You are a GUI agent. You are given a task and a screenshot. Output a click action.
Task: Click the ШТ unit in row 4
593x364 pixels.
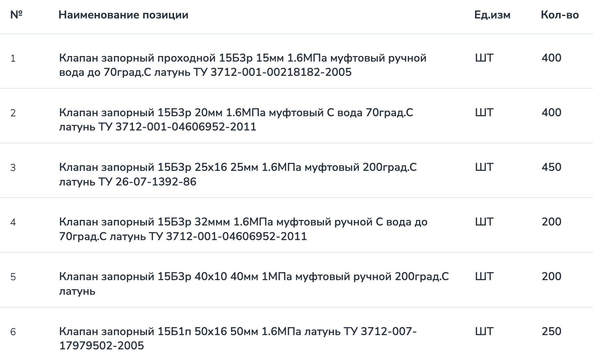click(484, 222)
